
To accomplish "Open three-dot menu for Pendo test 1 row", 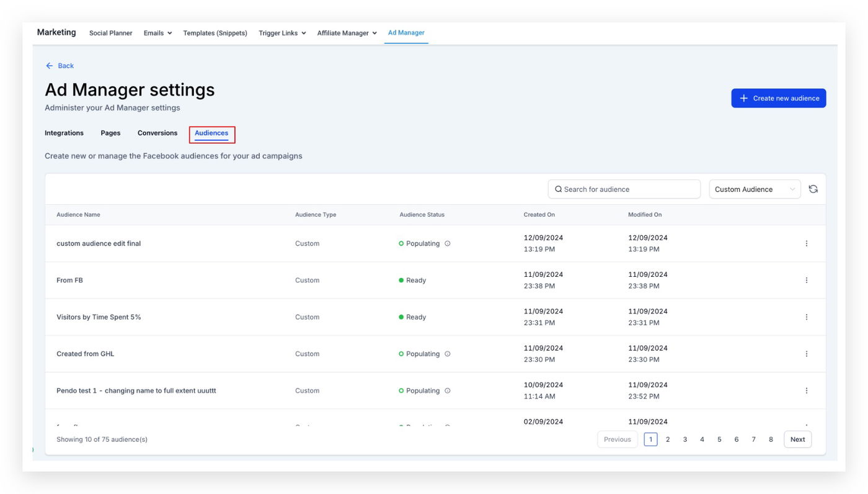I will click(806, 390).
